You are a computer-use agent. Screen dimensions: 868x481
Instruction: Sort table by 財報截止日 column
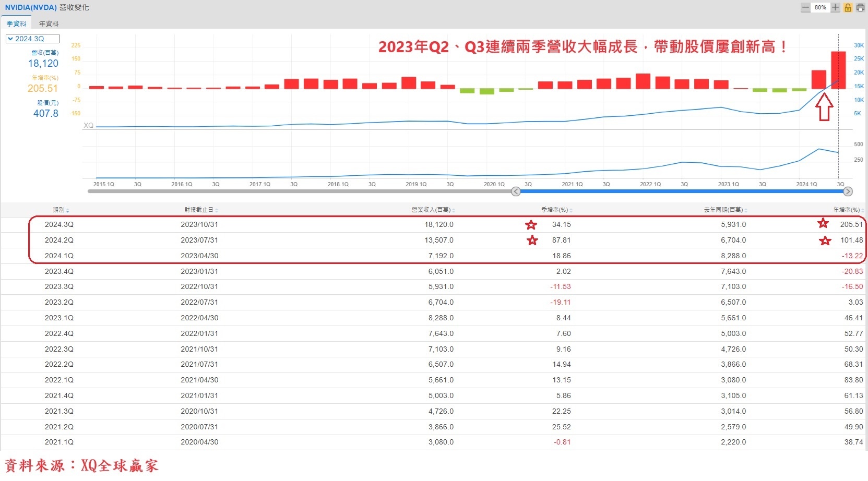coord(201,210)
